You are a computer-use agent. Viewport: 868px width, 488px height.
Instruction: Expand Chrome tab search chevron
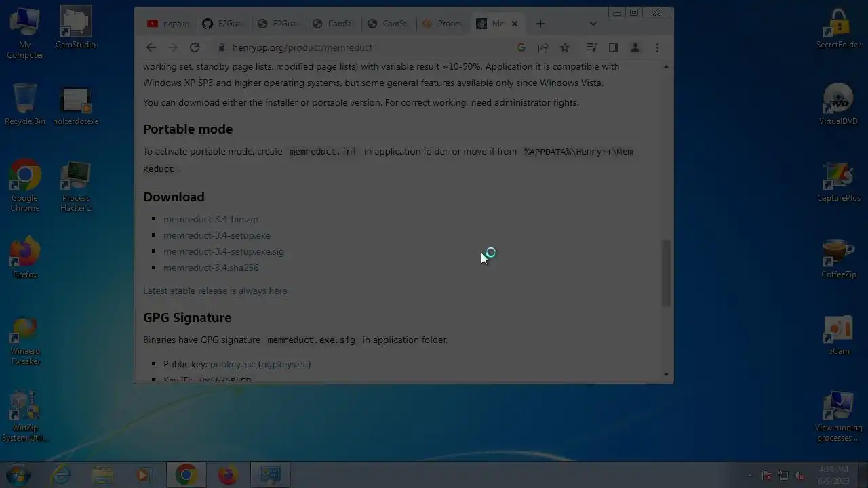[593, 24]
